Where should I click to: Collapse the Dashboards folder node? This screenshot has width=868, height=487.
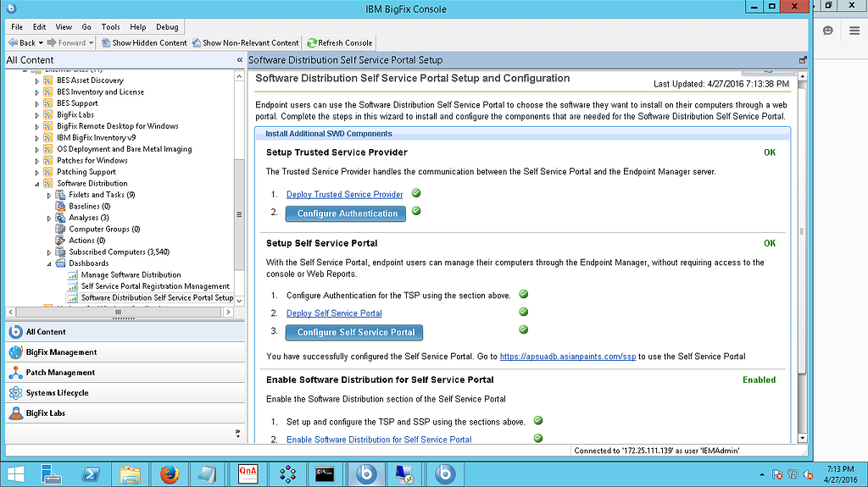pyautogui.click(x=49, y=263)
